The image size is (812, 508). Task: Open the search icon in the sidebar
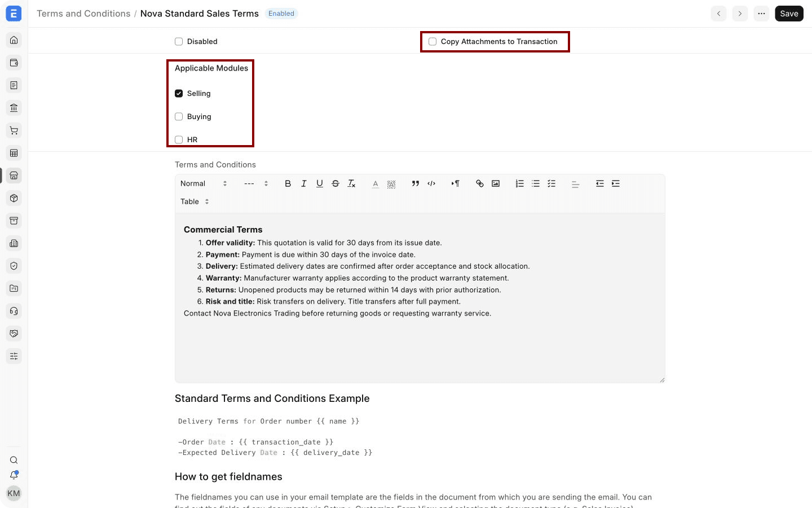pyautogui.click(x=14, y=460)
